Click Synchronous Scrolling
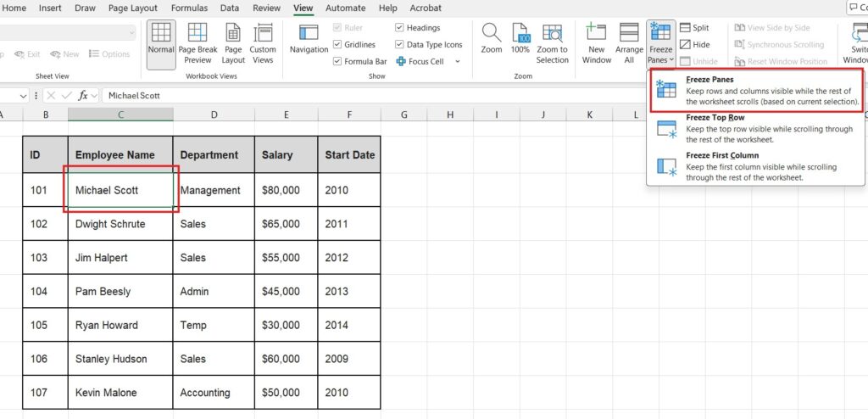 [x=780, y=45]
